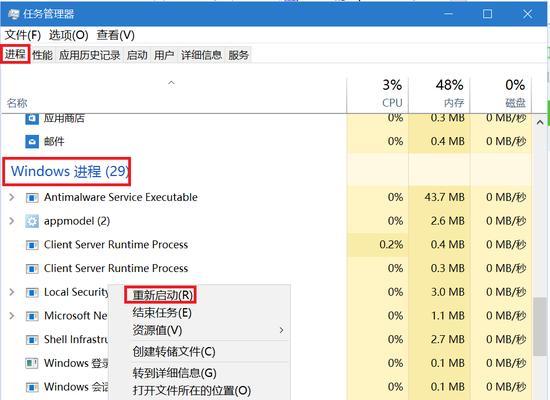Select the Shell Infrastru... process name
The image size is (550, 400).
pos(76,339)
